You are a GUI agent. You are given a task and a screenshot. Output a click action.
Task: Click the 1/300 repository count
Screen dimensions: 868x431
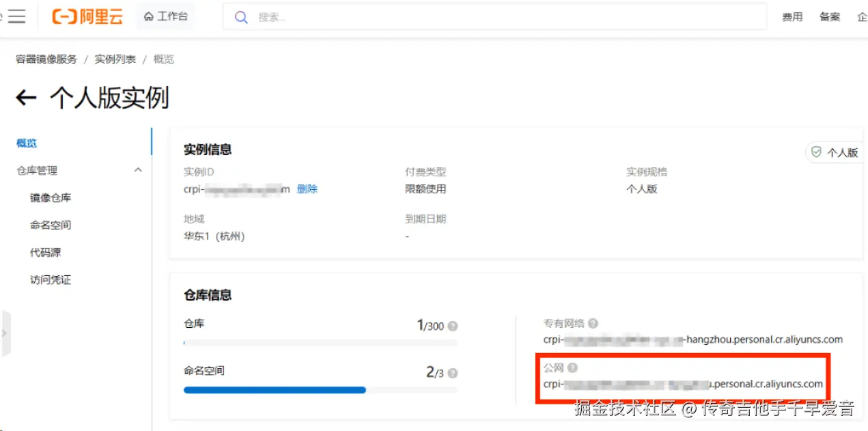430,325
